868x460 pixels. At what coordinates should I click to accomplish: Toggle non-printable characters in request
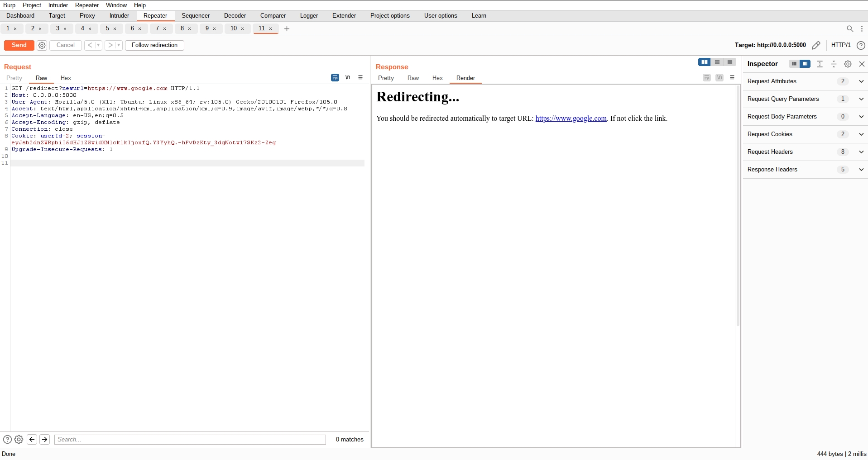pos(348,77)
